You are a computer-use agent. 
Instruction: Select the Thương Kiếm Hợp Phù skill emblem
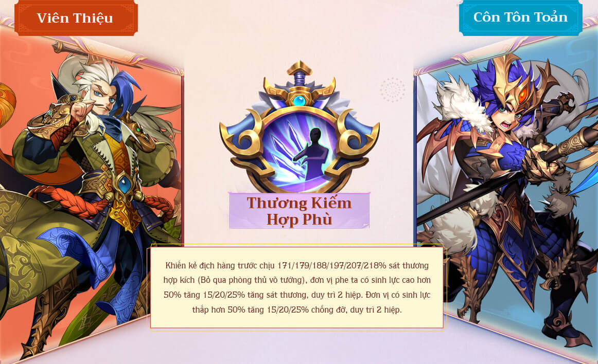300,128
